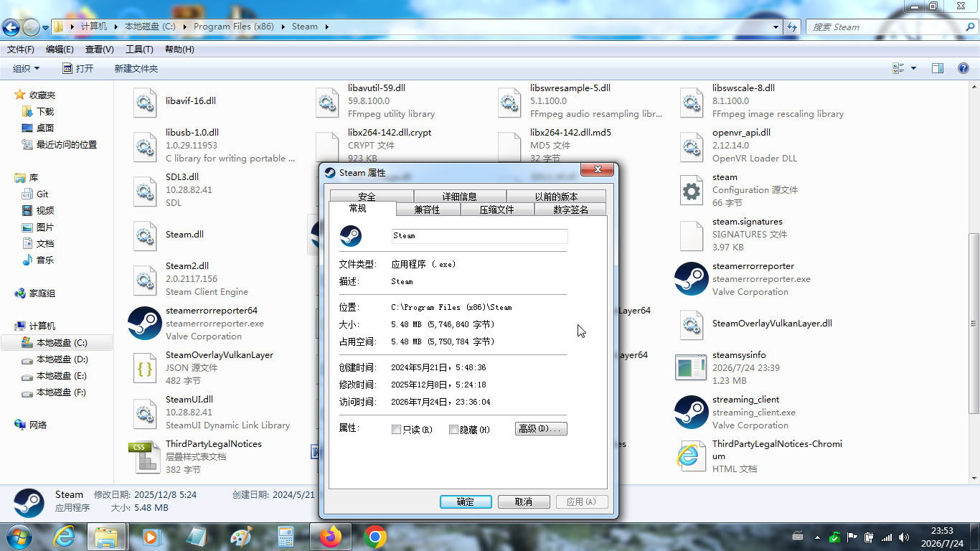Open the Windows Start menu

point(18,537)
